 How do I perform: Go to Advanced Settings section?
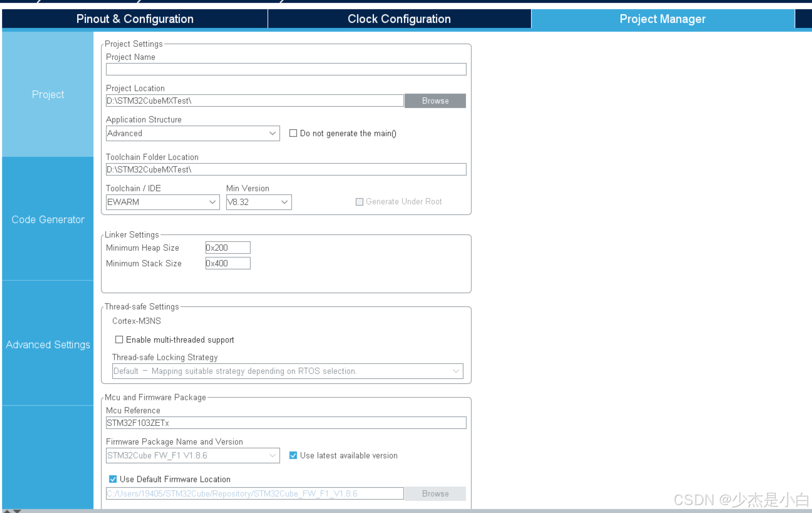pyautogui.click(x=48, y=345)
